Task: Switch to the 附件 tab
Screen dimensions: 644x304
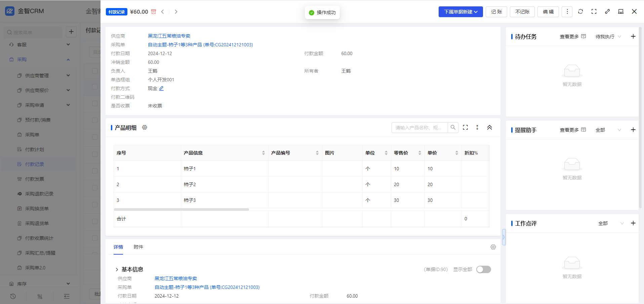Action: pyautogui.click(x=138, y=247)
